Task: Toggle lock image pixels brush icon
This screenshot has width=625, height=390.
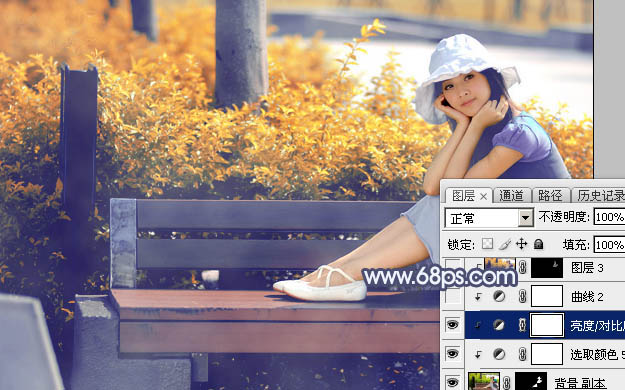Action: [x=505, y=244]
